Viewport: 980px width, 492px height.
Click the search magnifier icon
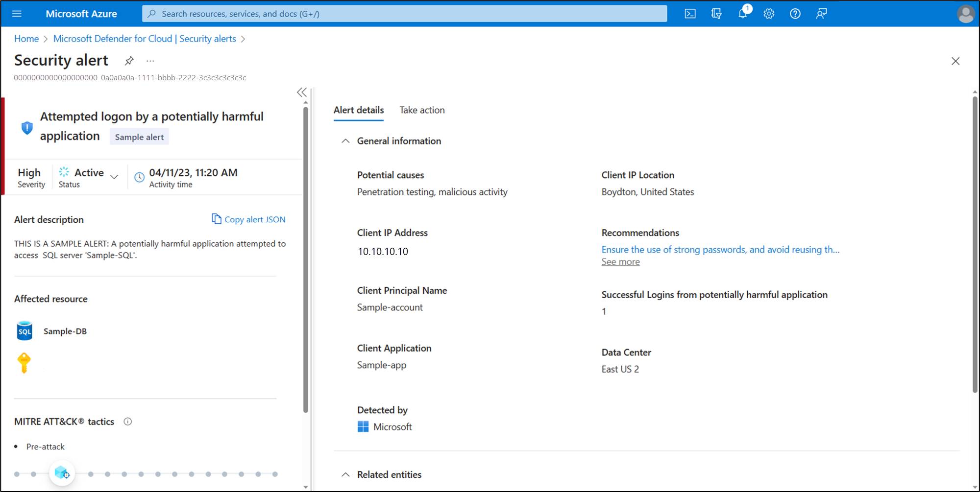point(152,14)
